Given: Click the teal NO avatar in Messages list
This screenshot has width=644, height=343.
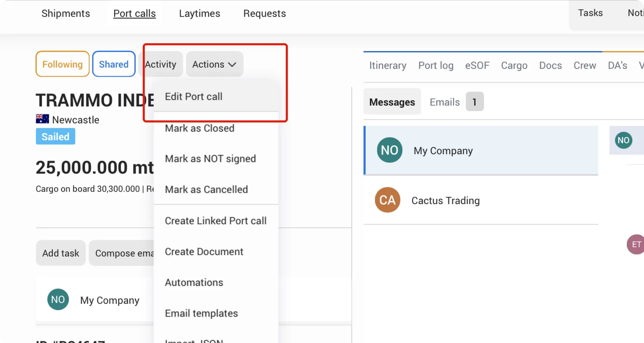Looking at the screenshot, I should point(389,150).
